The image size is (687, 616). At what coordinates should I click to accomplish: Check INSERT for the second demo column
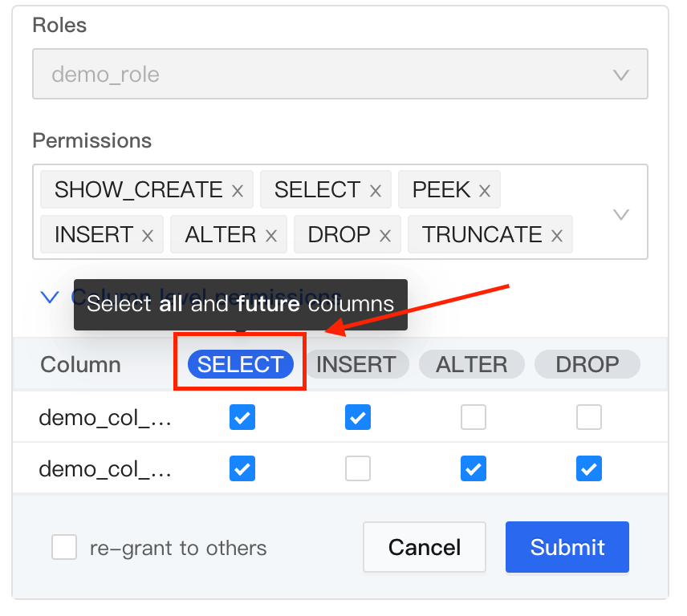(358, 468)
